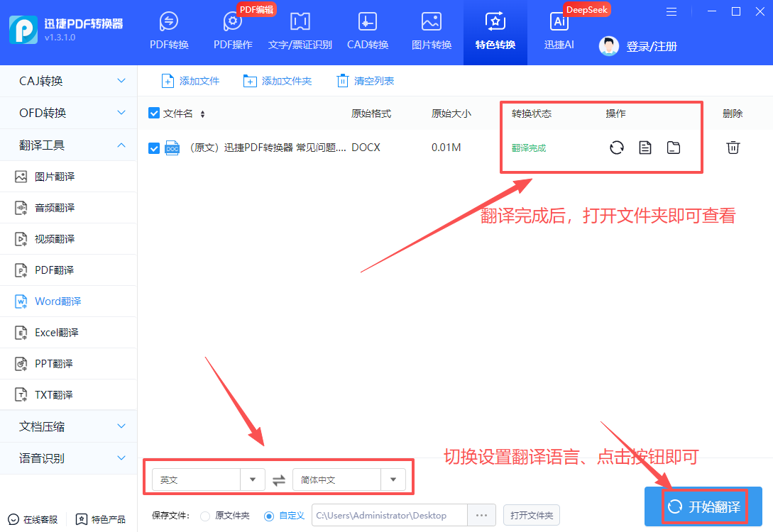
Task: Open the translated document via the document icon
Action: pos(645,148)
